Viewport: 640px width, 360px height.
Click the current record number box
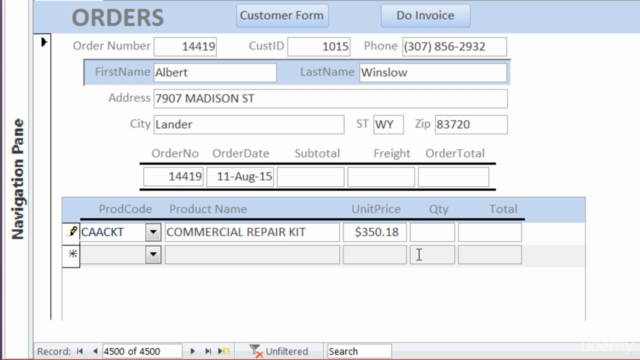(142, 351)
